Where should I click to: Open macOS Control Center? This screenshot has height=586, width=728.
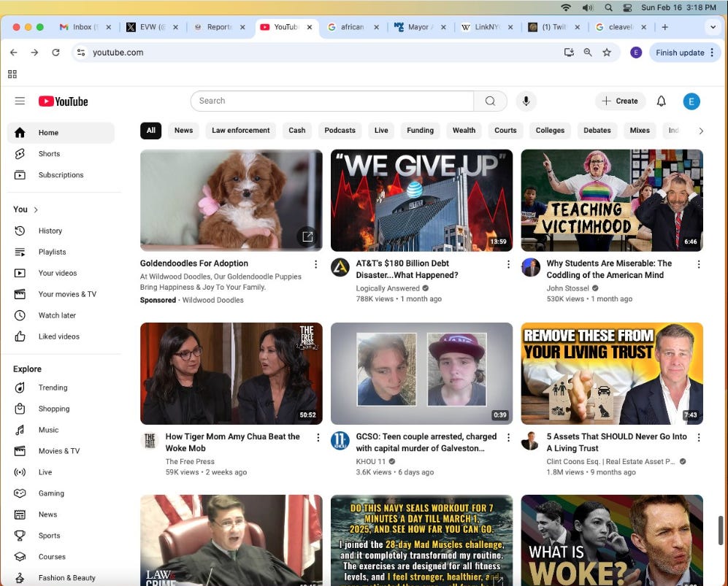pos(627,7)
